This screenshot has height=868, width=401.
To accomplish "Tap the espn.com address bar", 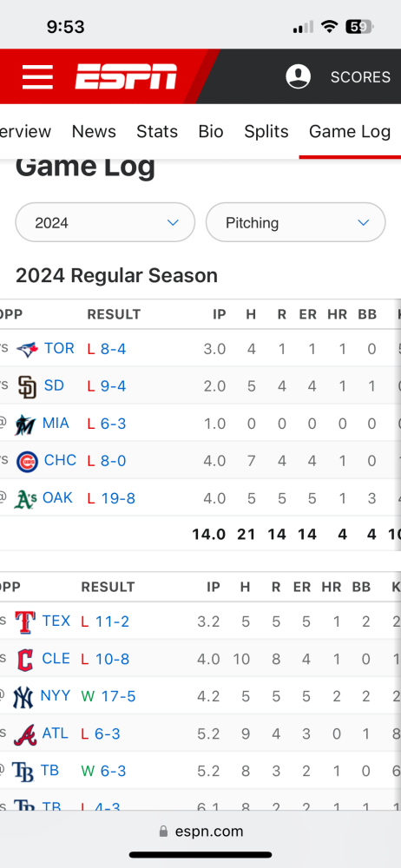I will (x=200, y=831).
